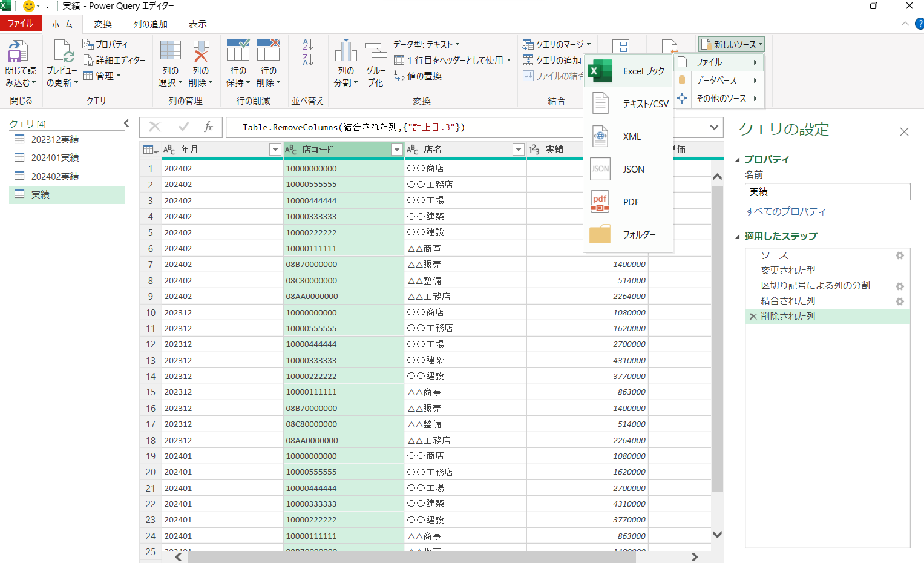Select the 実績 query in the list
Viewport: 924px width, 563px height.
[67, 194]
